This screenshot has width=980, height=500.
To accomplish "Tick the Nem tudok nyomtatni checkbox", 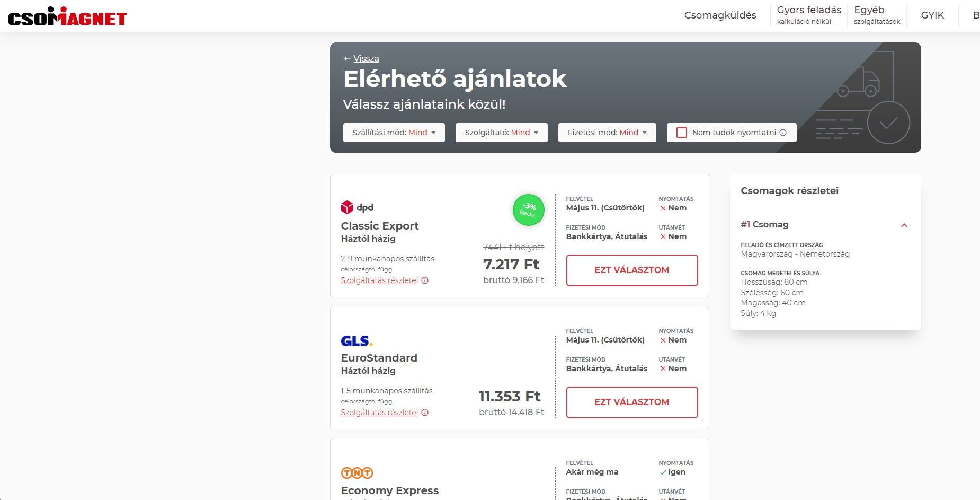I will coord(682,133).
